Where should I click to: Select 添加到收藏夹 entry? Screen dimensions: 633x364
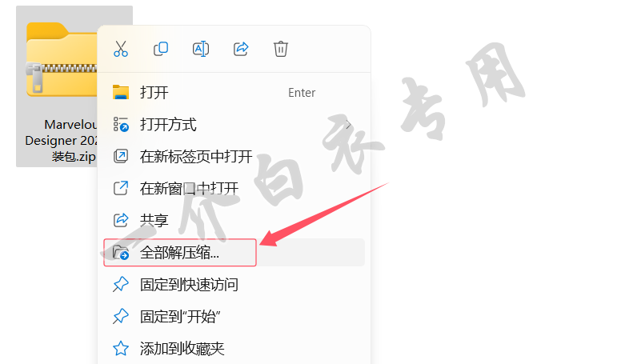234,348
